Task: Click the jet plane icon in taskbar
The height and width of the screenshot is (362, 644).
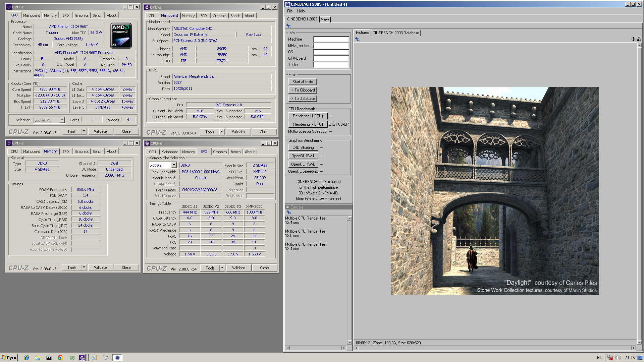Action: pyautogui.click(x=106, y=358)
